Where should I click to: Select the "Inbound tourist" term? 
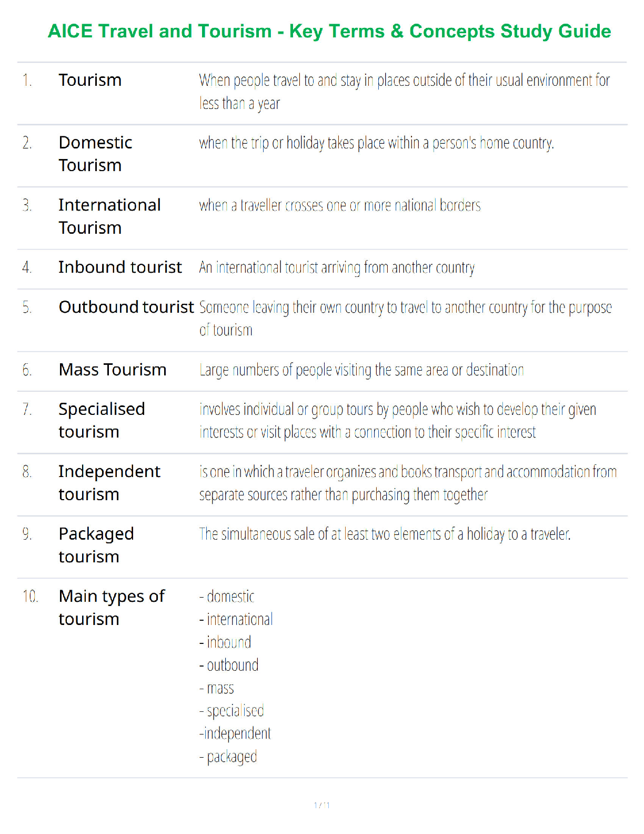pos(120,267)
